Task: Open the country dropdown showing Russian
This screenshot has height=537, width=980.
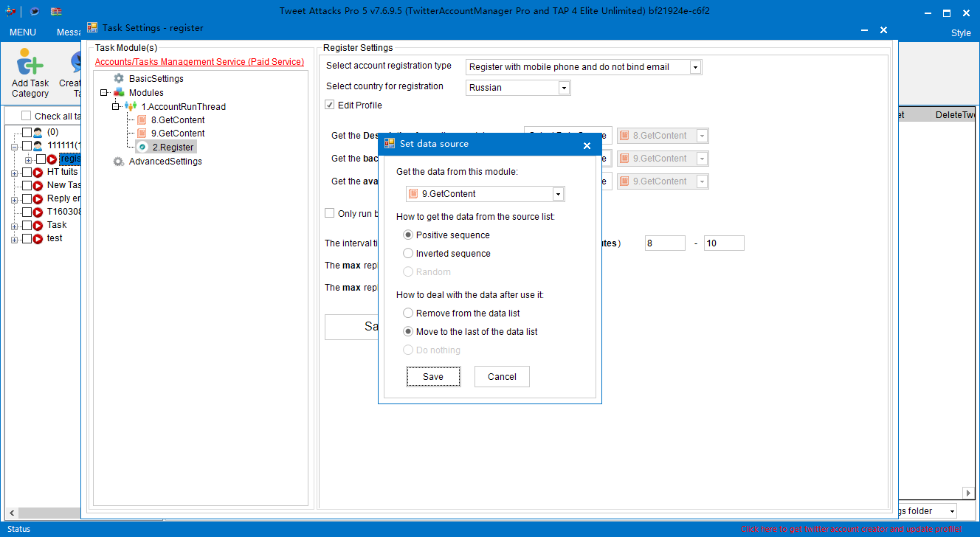Action: (x=564, y=87)
